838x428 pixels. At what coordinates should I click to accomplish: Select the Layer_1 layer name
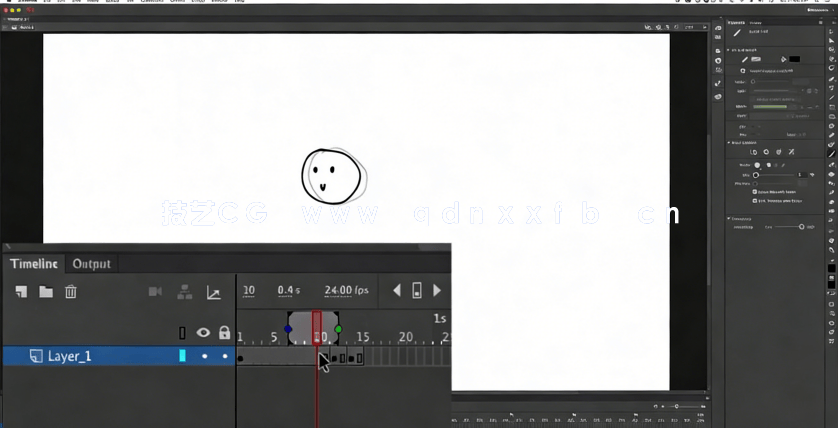pyautogui.click(x=69, y=356)
